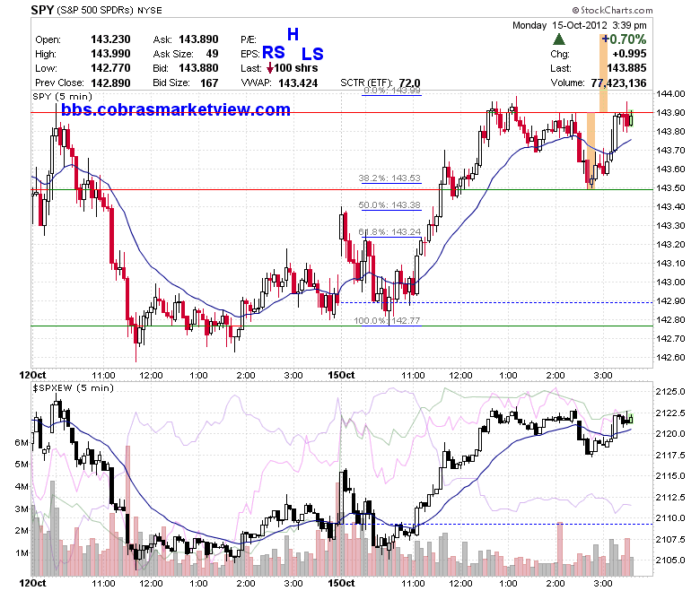Click the +0.70% percent change
The image size is (700, 591).
[x=624, y=39]
